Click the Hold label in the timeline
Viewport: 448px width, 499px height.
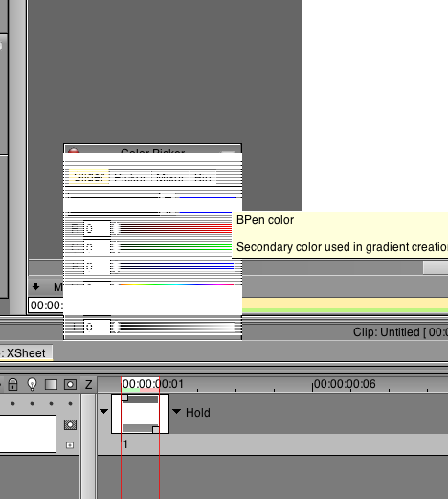point(198,413)
